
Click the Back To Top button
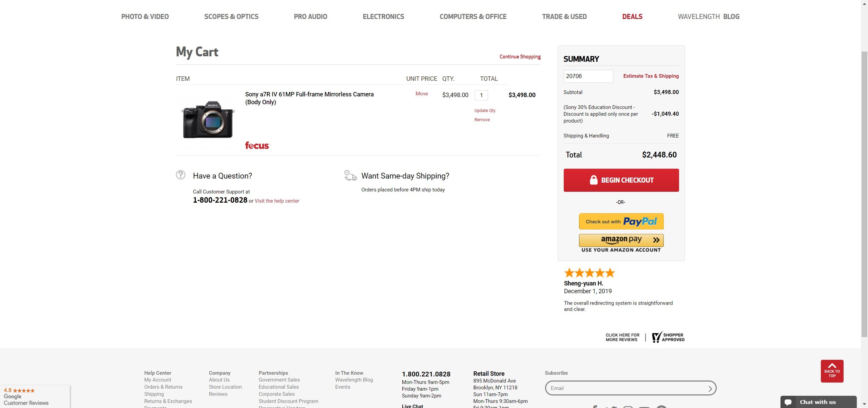pyautogui.click(x=832, y=371)
